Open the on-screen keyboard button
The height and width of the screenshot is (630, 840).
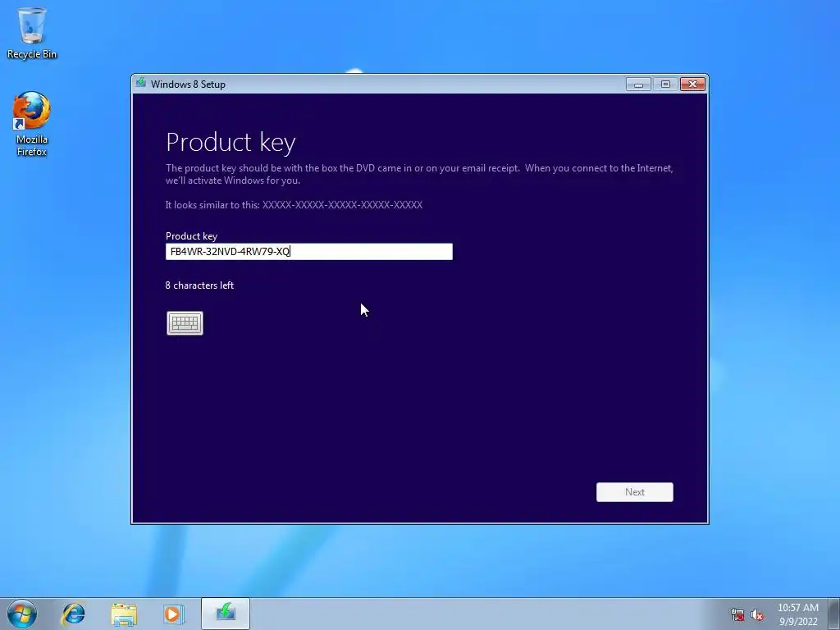[x=185, y=323]
